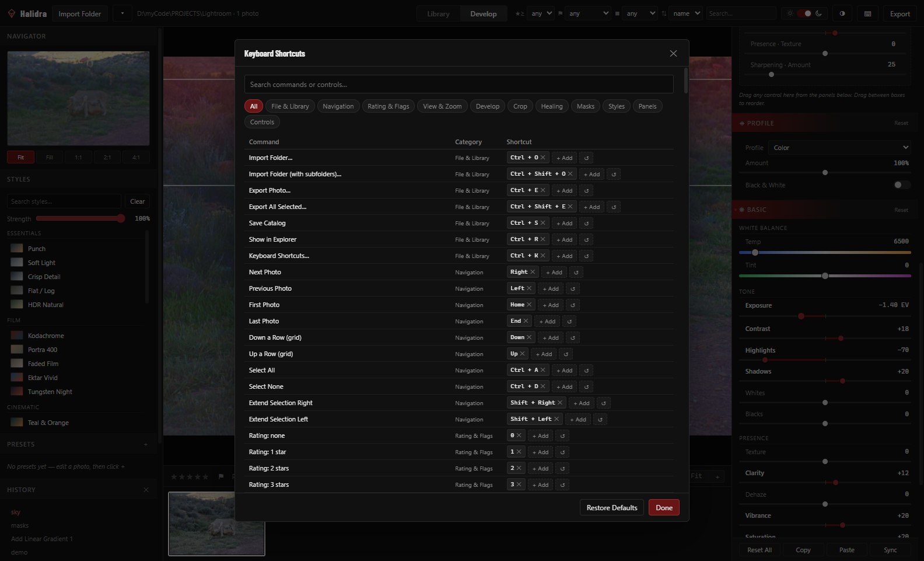
Task: Open keyboard icon in top toolbar
Action: 867,13
